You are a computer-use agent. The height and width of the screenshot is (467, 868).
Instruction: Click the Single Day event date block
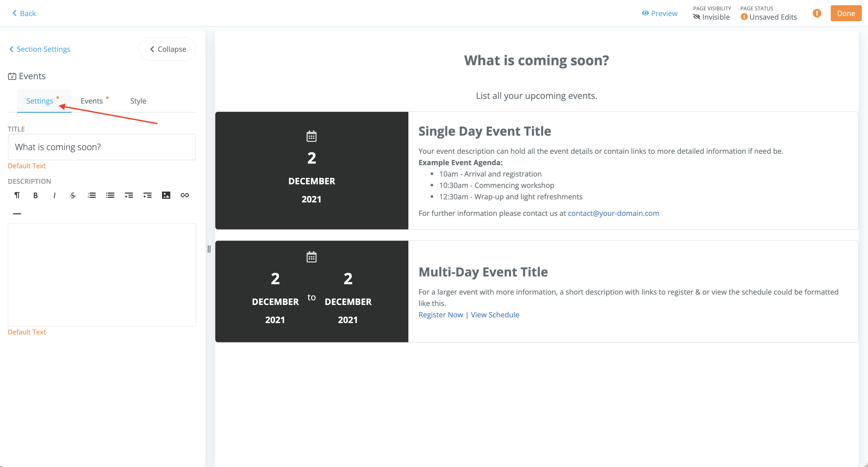[312, 171]
